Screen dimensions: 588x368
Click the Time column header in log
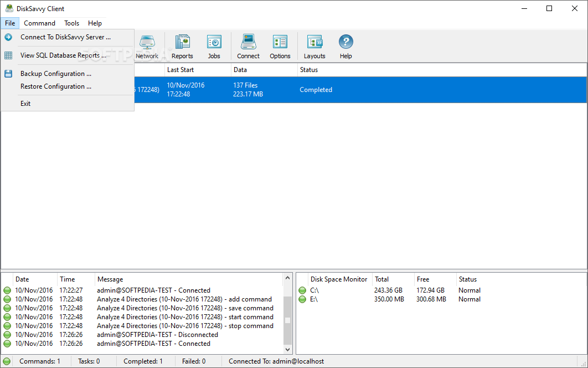click(76, 279)
